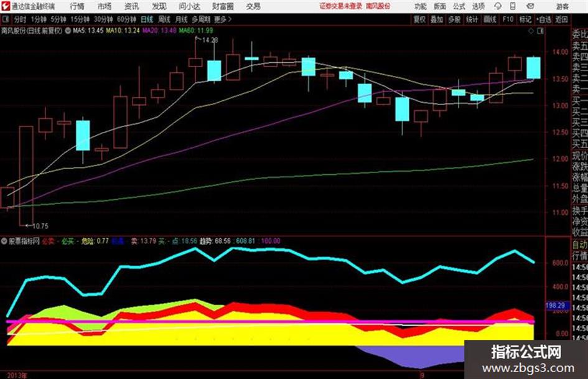The height and width of the screenshot is (379, 588).
Task: Open the 市场 menu
Action: 105,6
